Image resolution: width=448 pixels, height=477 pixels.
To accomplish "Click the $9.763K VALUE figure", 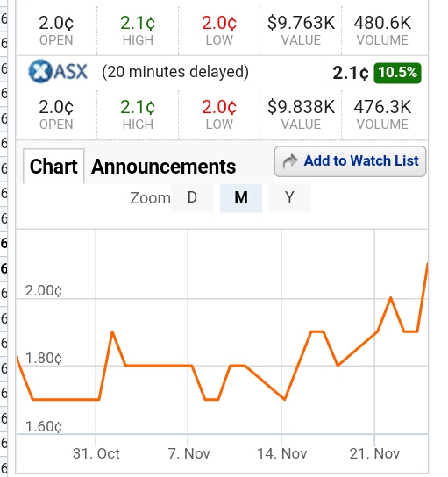I will pos(301,23).
